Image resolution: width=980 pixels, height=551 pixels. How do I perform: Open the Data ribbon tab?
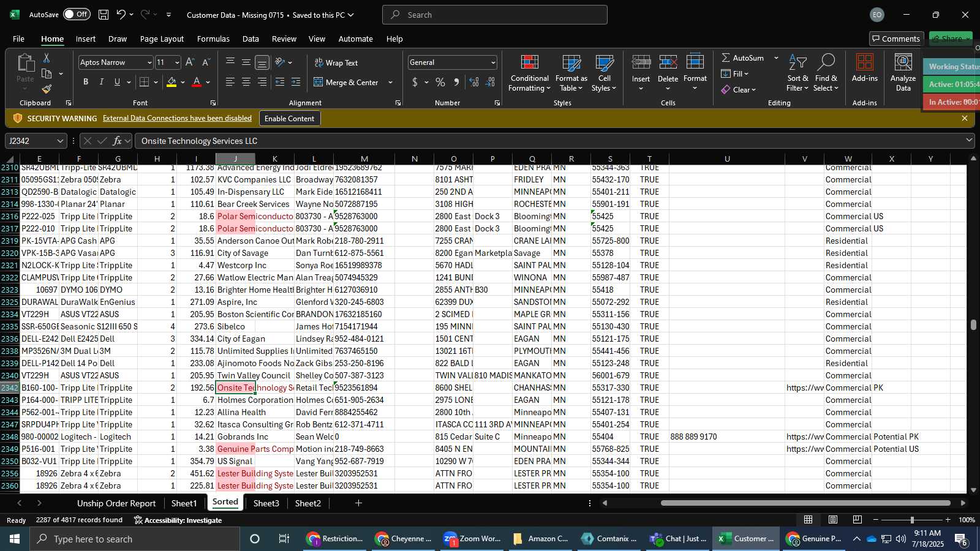251,39
